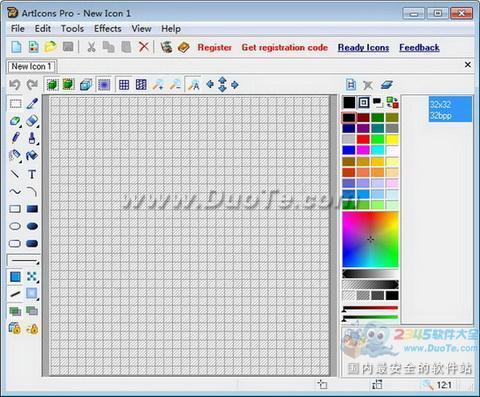Choose the straight line tool
Screen dimensions: 480x397
click(x=15, y=174)
